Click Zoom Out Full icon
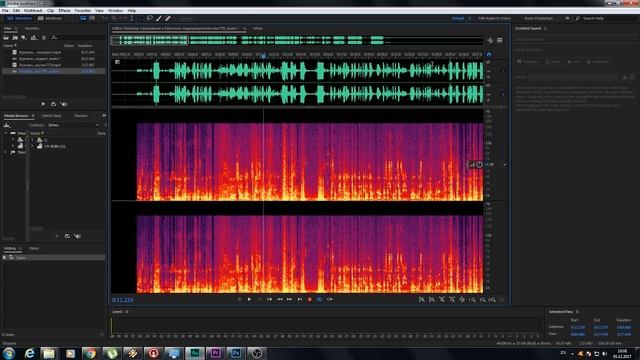Image resolution: width=640 pixels, height=360 pixels. coord(462,300)
